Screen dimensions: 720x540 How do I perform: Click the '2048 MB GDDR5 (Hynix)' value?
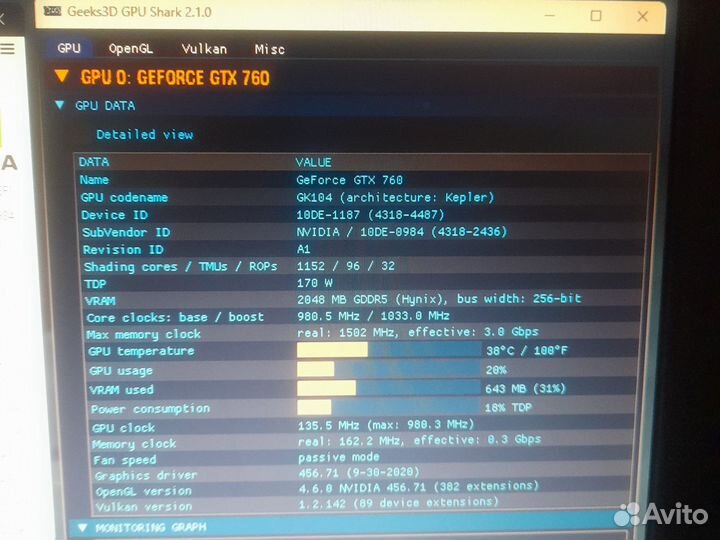[x=372, y=299]
